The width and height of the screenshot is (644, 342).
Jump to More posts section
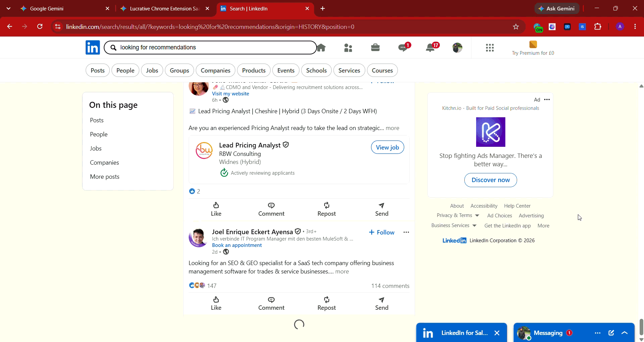[105, 177]
